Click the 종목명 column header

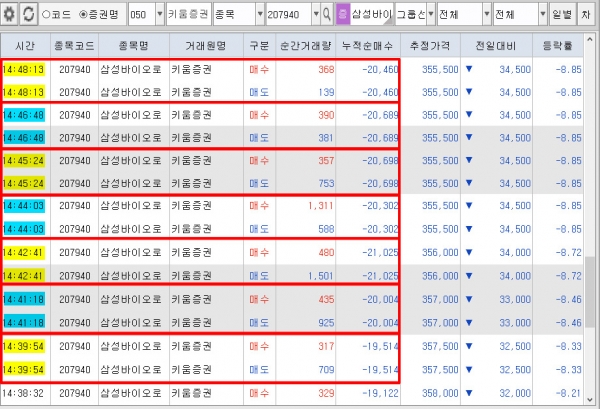click(134, 46)
